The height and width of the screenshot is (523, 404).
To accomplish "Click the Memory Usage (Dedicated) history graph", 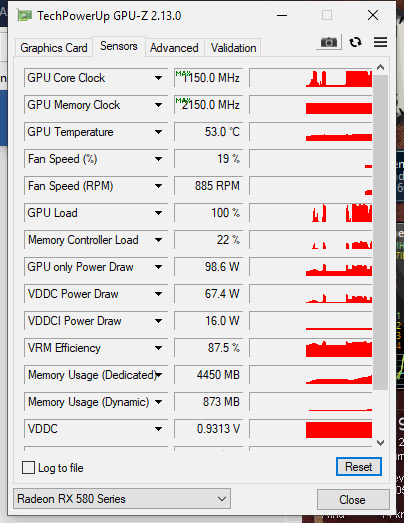I will click(x=311, y=375).
